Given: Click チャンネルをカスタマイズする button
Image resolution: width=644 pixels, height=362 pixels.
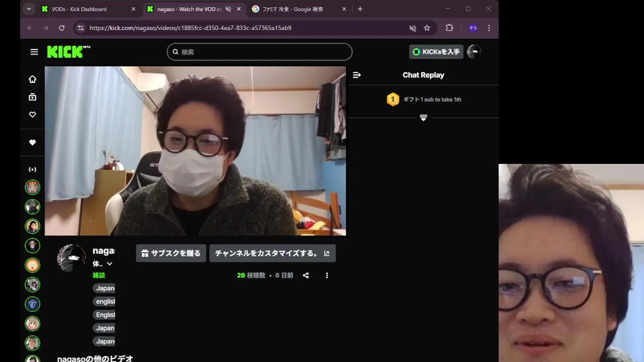Looking at the screenshot, I should point(272,253).
